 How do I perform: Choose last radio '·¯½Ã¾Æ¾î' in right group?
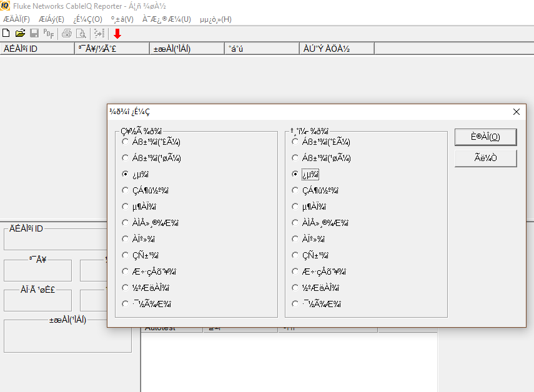(317, 304)
